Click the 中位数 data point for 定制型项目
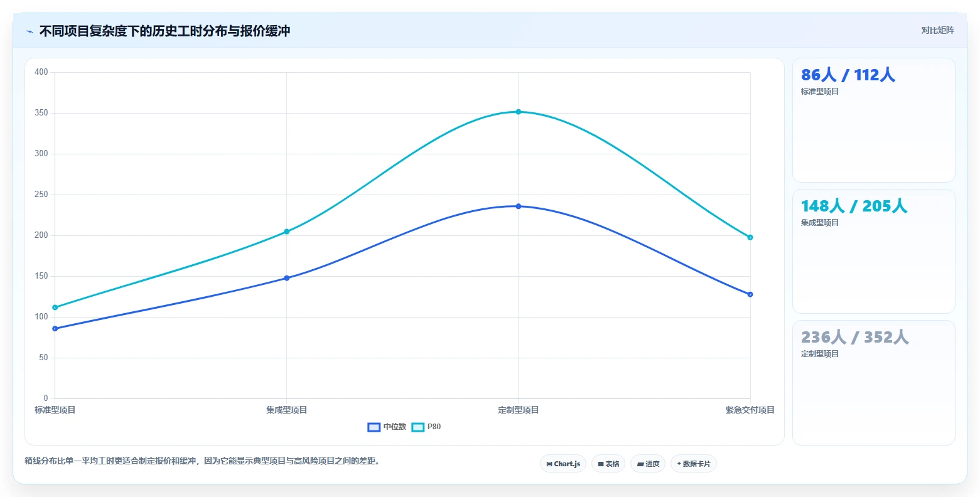Viewport: 980px width, 497px height. click(x=519, y=206)
